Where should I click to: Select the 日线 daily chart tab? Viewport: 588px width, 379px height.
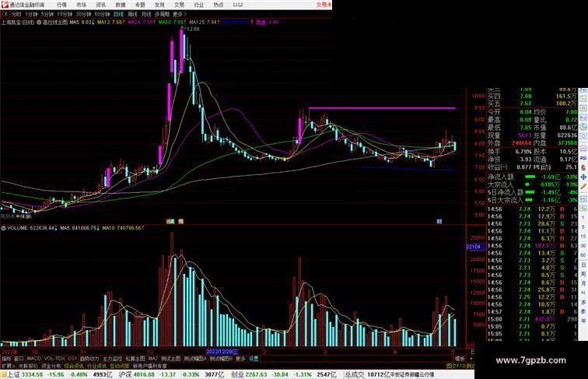(118, 14)
